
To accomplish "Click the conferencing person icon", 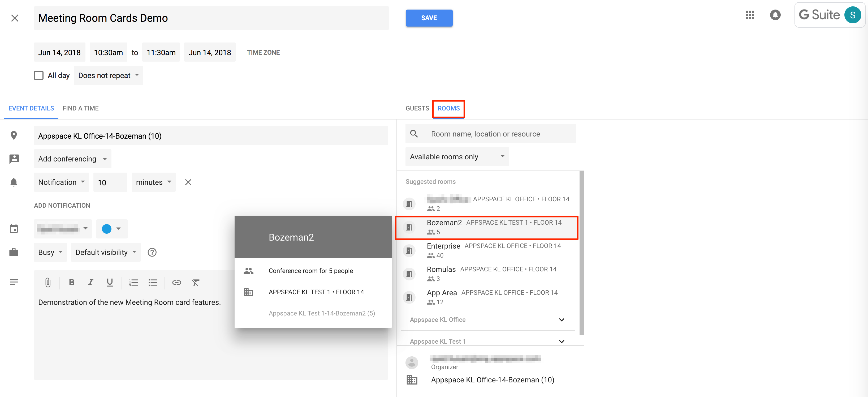I will tap(14, 159).
